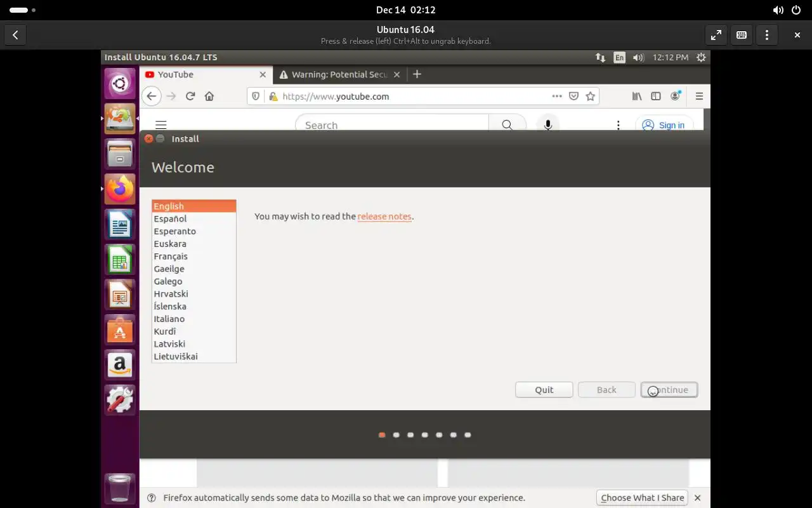This screenshot has width=812, height=508.
Task: Open the 12:12 PM clock menu
Action: pos(671,57)
